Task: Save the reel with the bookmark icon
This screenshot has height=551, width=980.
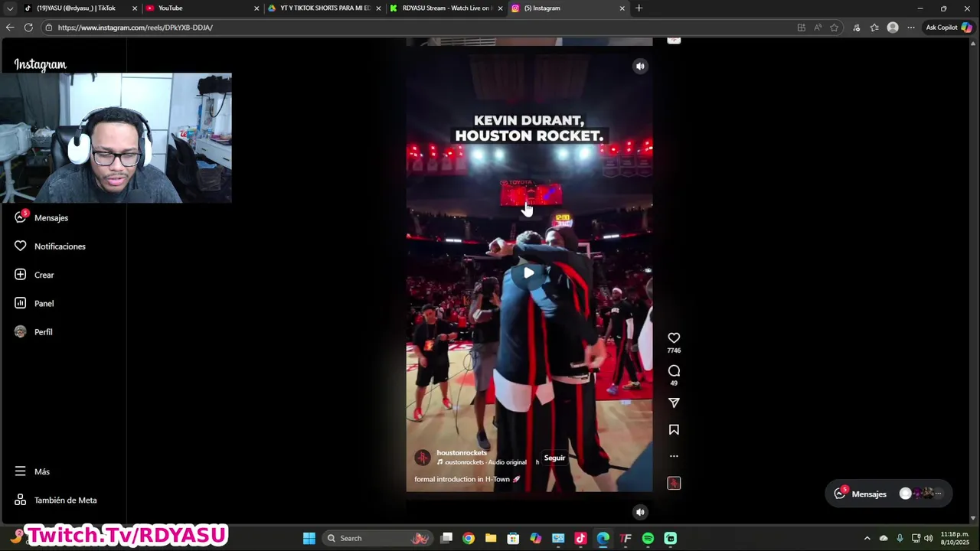Action: (x=674, y=430)
